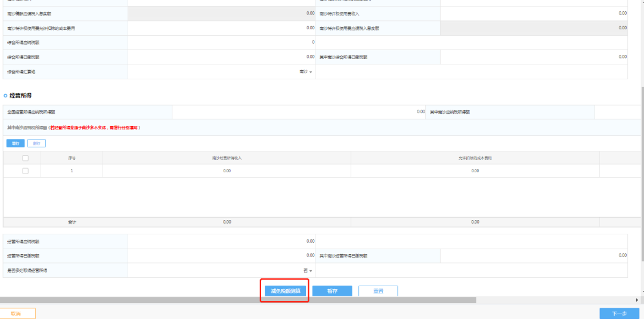Image resolution: width=644 pixels, height=319 pixels.
Task: Edit row 1 南沙经营所得收入 cell
Action: (227, 171)
